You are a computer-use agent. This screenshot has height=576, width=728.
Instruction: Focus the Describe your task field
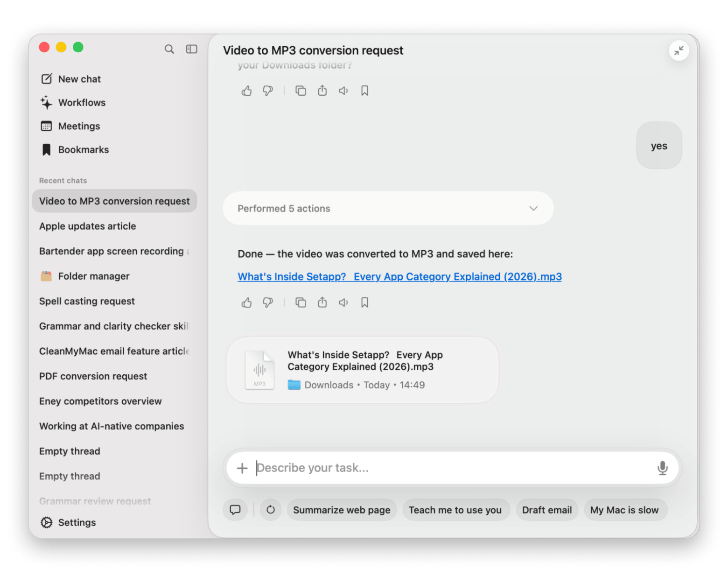[x=453, y=468]
